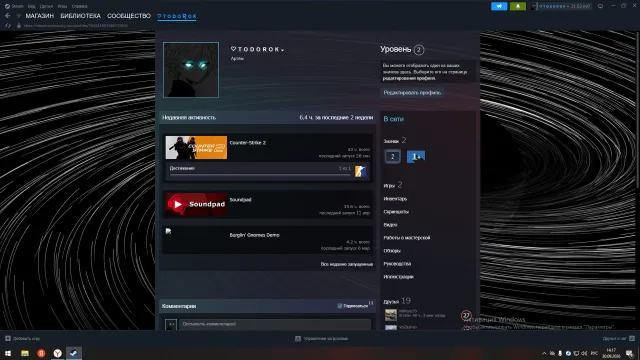Open the Soundpad title link

click(240, 200)
